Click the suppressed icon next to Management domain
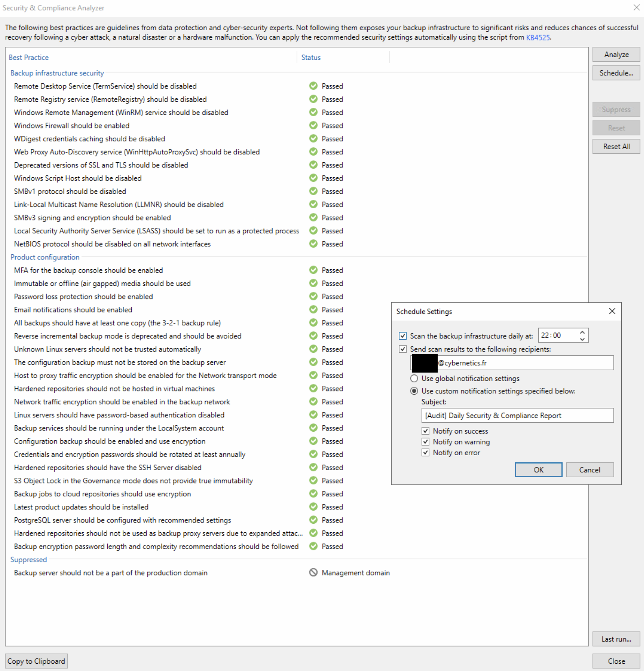The height and width of the screenshot is (671, 644). tap(313, 572)
